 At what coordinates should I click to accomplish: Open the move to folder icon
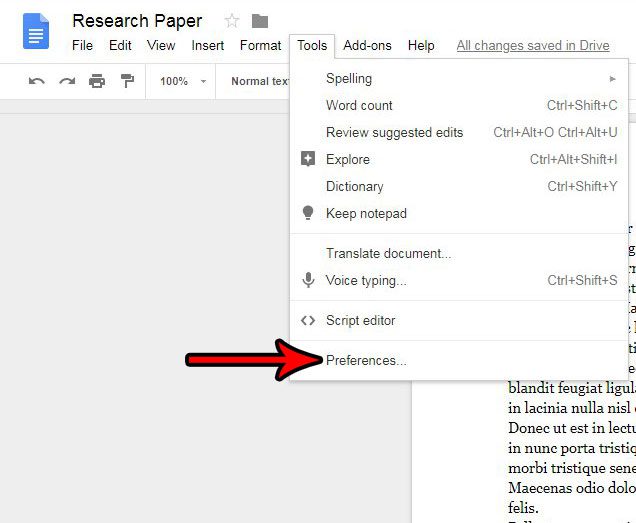260,21
